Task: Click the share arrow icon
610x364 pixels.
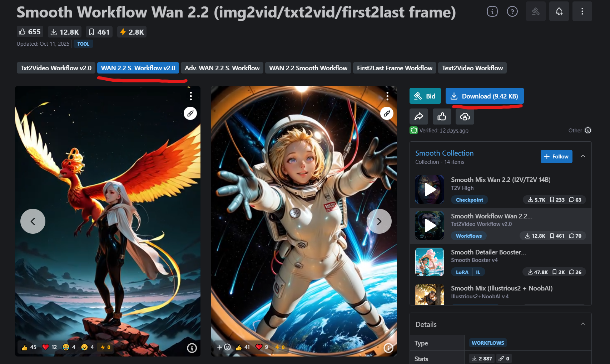Action: click(419, 117)
